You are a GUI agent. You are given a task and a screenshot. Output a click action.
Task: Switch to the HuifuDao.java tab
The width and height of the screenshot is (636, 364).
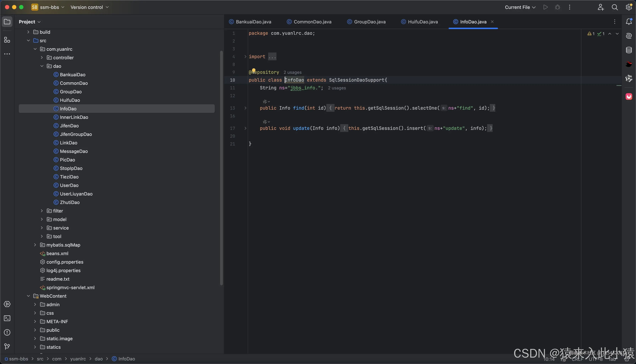coord(419,22)
